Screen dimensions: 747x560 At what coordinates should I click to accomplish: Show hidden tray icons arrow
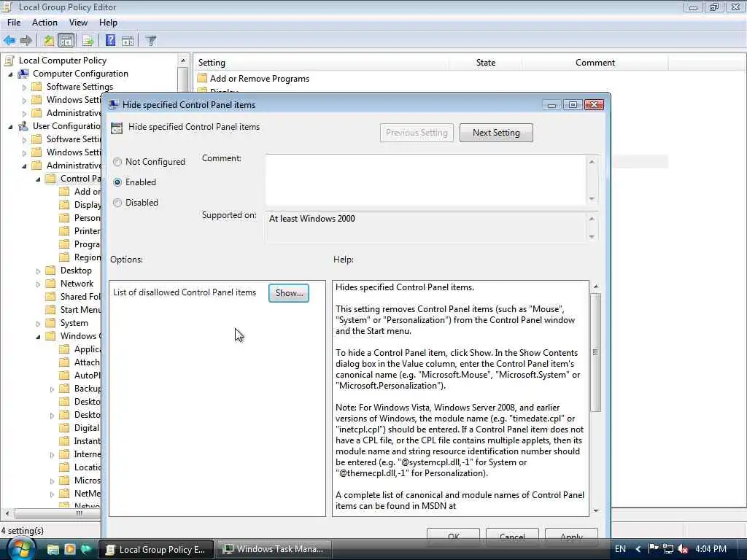638,549
